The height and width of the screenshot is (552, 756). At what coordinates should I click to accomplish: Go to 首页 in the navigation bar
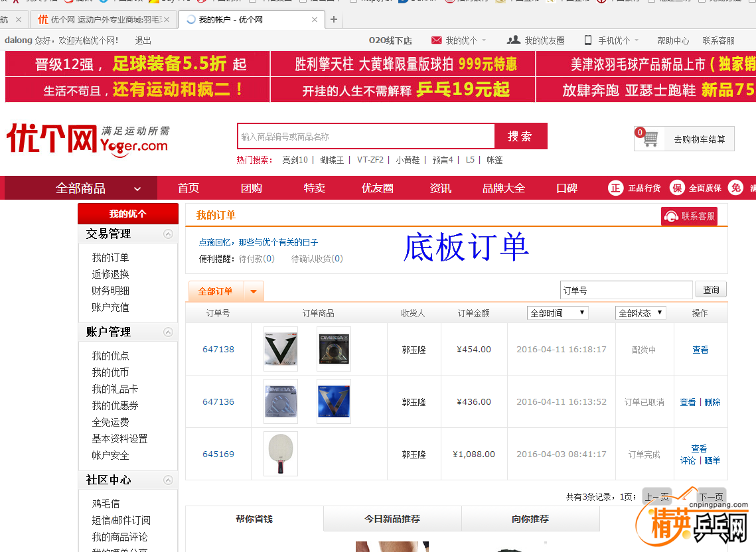(x=188, y=188)
